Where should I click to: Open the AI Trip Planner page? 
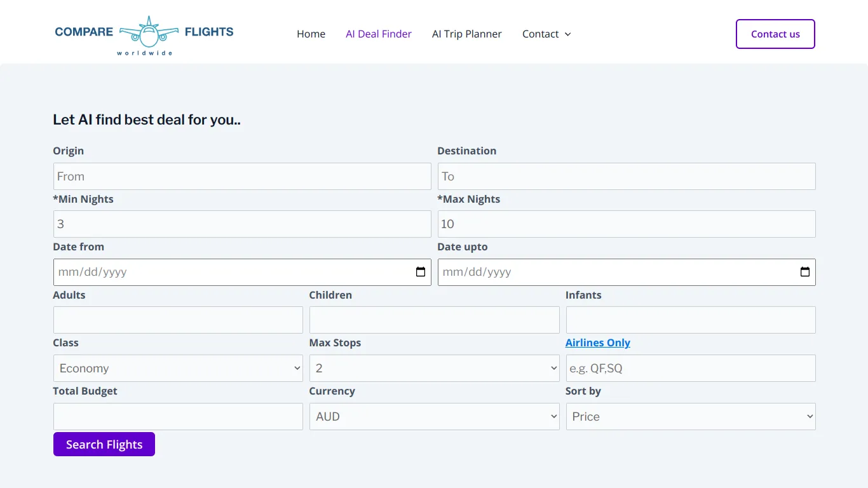tap(467, 34)
